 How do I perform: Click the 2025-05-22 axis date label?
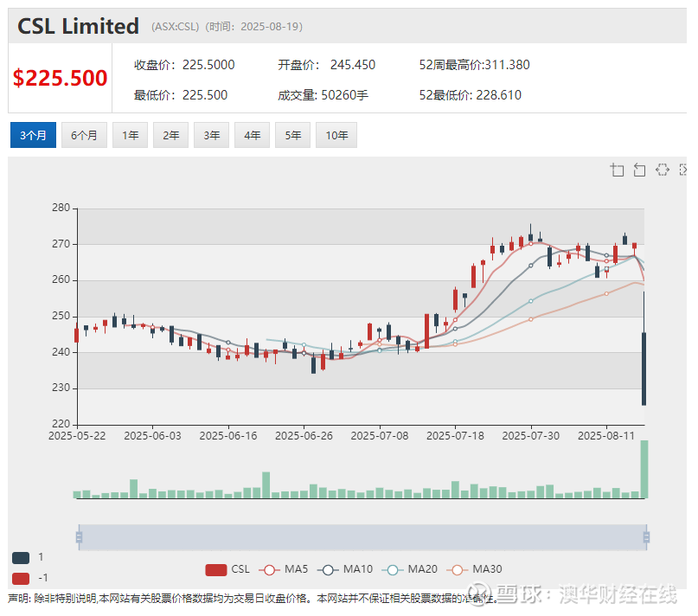click(x=77, y=435)
